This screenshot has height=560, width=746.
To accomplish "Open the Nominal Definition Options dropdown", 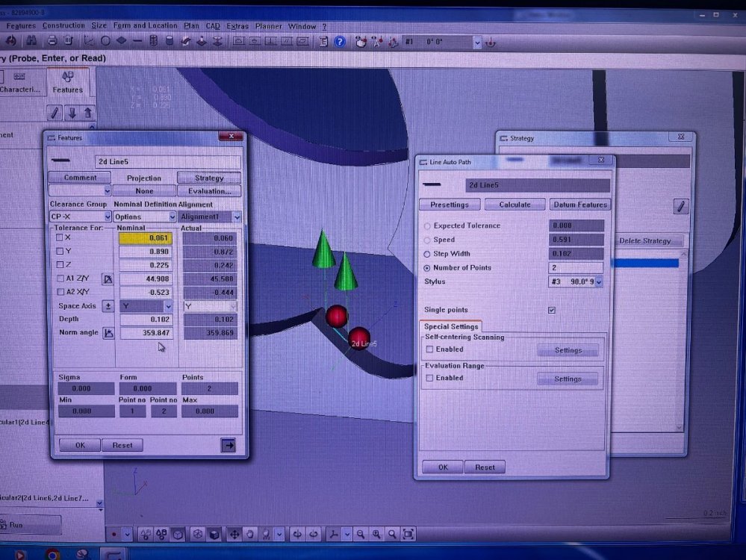I will pyautogui.click(x=172, y=217).
